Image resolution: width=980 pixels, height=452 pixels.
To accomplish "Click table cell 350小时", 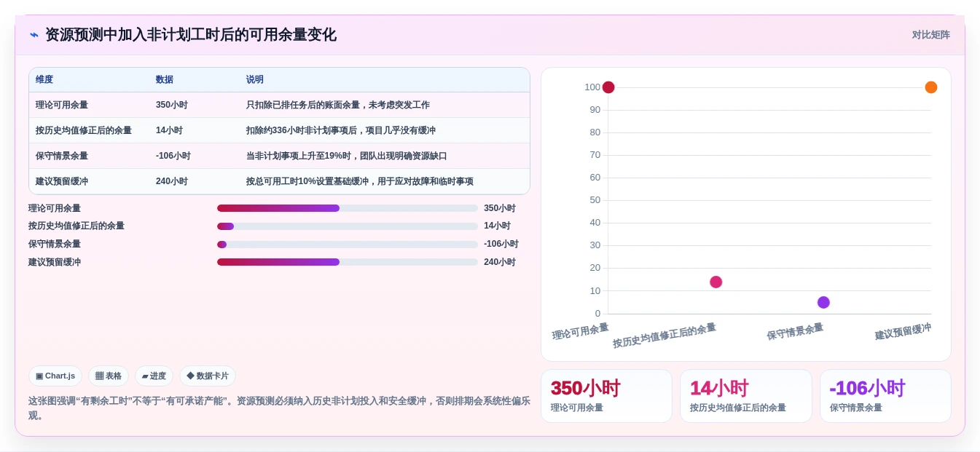I will (x=172, y=106).
